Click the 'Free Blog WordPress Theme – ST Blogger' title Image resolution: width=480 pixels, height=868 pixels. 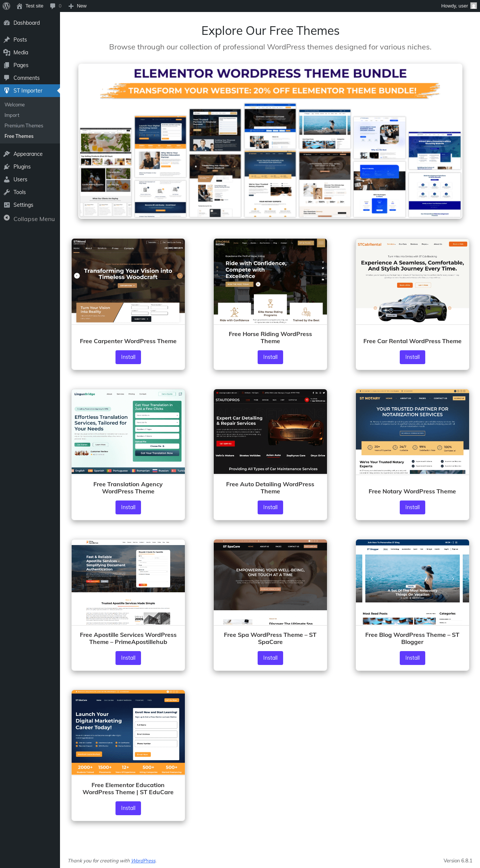point(412,638)
